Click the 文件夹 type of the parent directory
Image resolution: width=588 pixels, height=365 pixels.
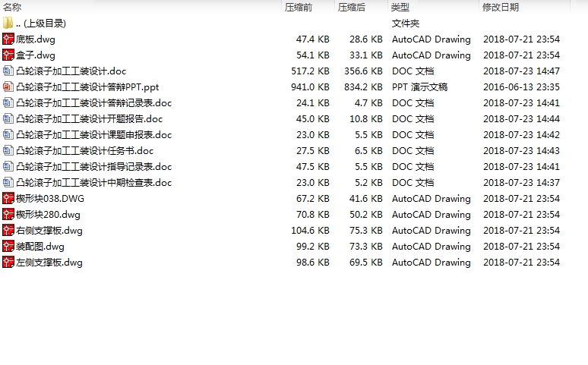406,24
